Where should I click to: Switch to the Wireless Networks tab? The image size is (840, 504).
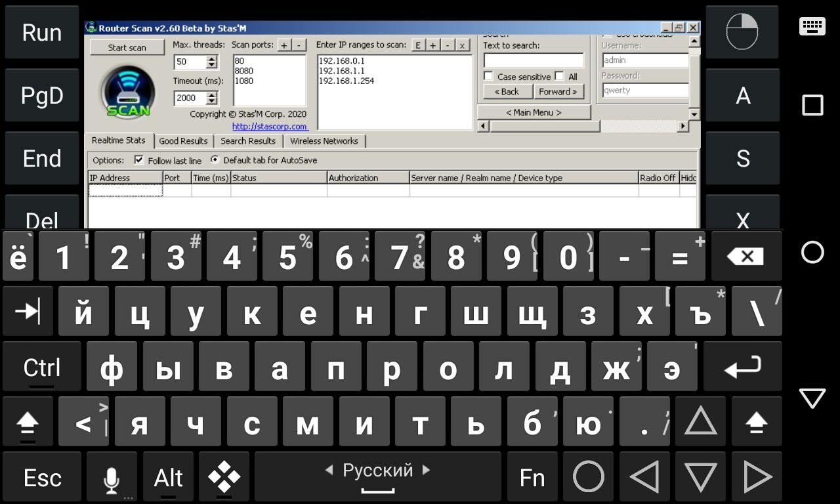click(x=324, y=141)
